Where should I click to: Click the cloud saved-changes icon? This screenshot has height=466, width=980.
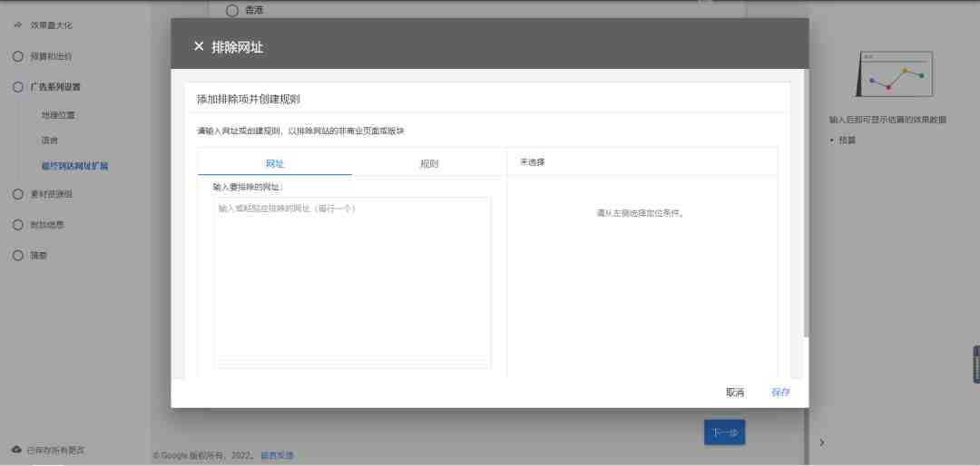[17, 450]
